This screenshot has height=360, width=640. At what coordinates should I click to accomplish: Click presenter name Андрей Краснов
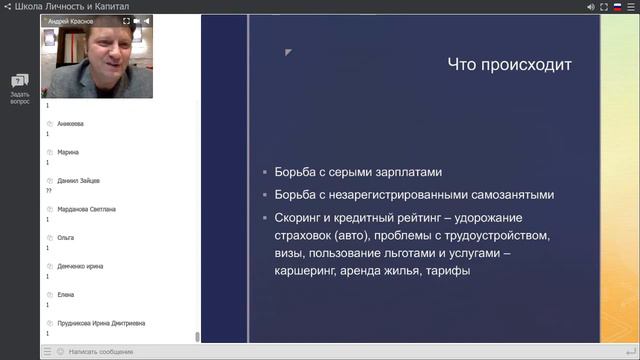71,21
